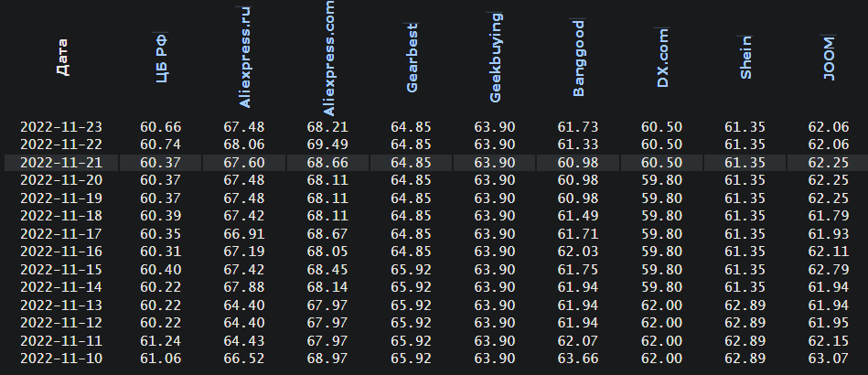The width and height of the screenshot is (868, 375).
Task: Click Geekbuying value 63.90 for 2022-11-18
Action: pos(494,216)
